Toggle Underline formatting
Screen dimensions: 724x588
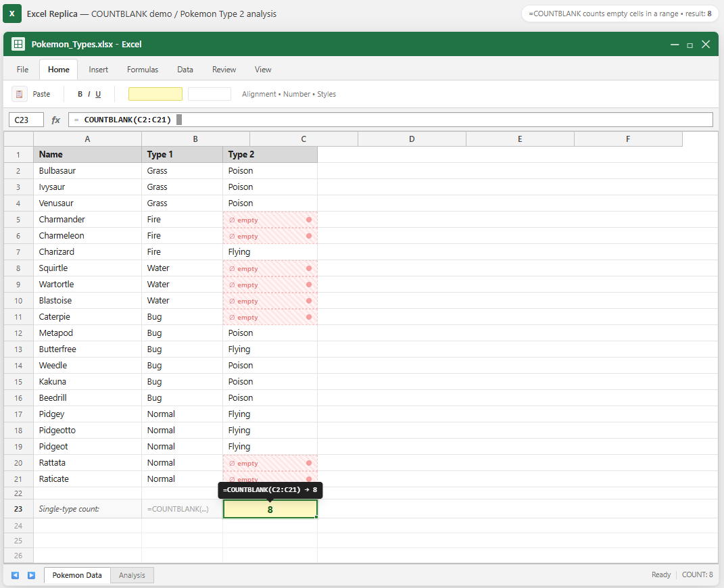[x=98, y=94]
